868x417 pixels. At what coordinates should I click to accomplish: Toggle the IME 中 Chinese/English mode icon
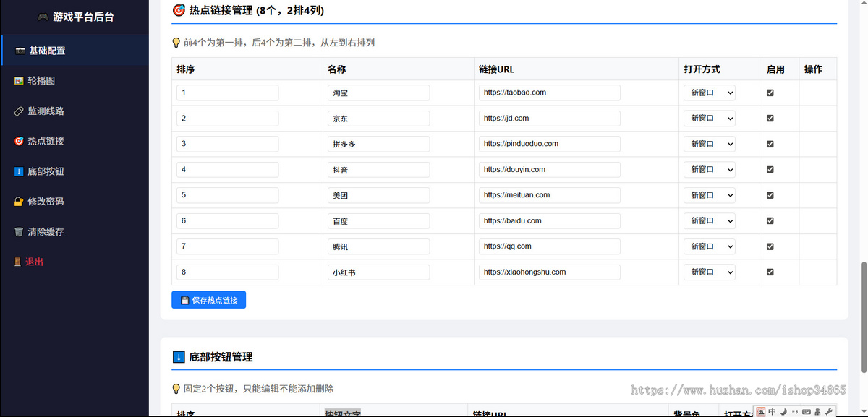pyautogui.click(x=773, y=411)
